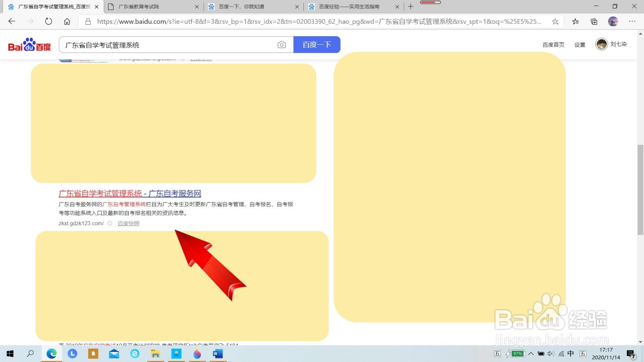
Task: Open File Explorer from taskbar
Action: [x=155, y=354]
